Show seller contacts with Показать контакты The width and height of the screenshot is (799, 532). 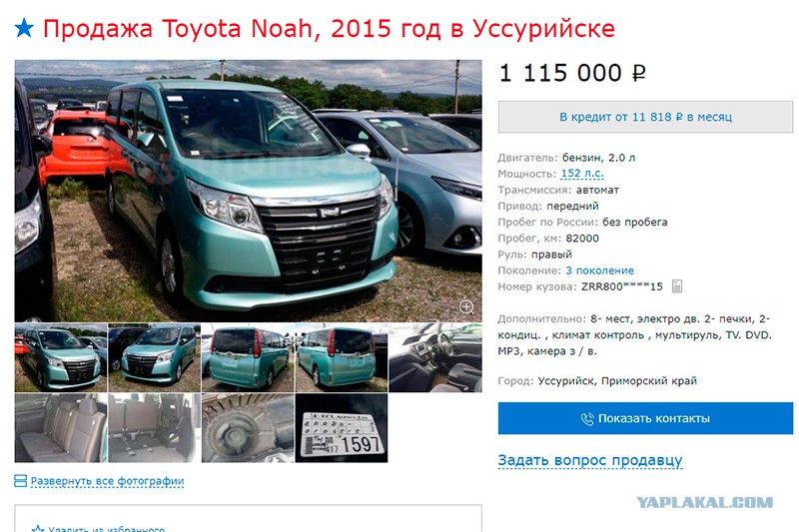coord(645,418)
